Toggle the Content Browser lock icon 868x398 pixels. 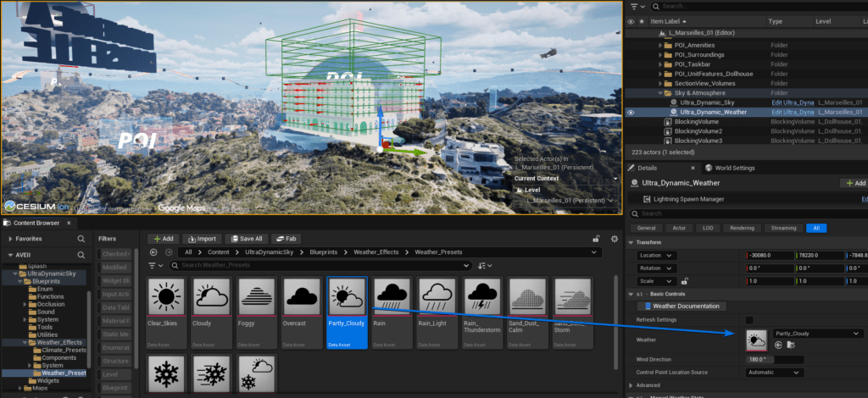(597, 239)
